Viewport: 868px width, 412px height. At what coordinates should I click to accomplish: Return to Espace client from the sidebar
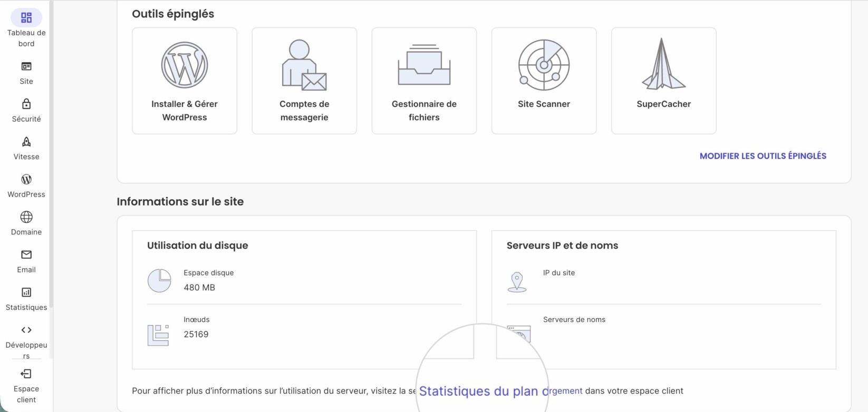[26, 386]
